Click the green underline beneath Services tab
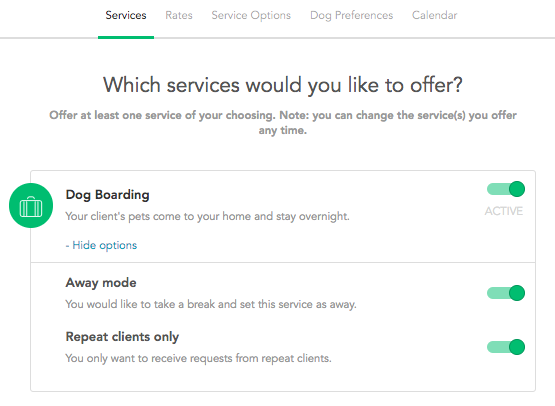The width and height of the screenshot is (555, 406). 126,37
